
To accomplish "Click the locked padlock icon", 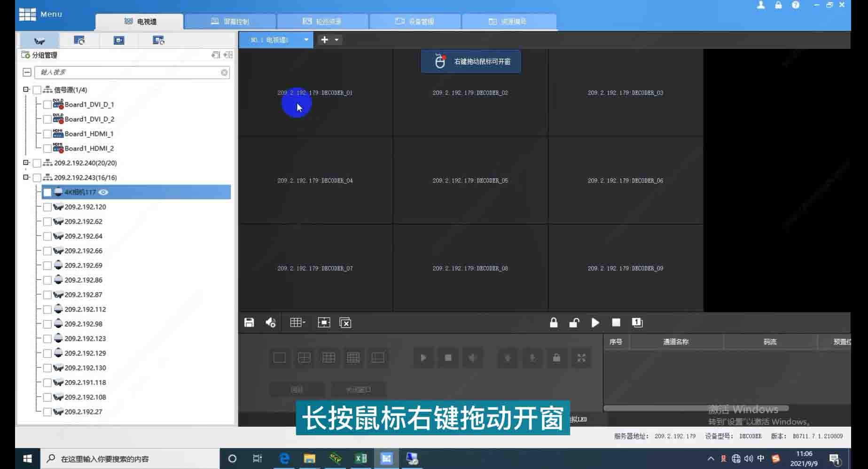I will click(x=554, y=322).
